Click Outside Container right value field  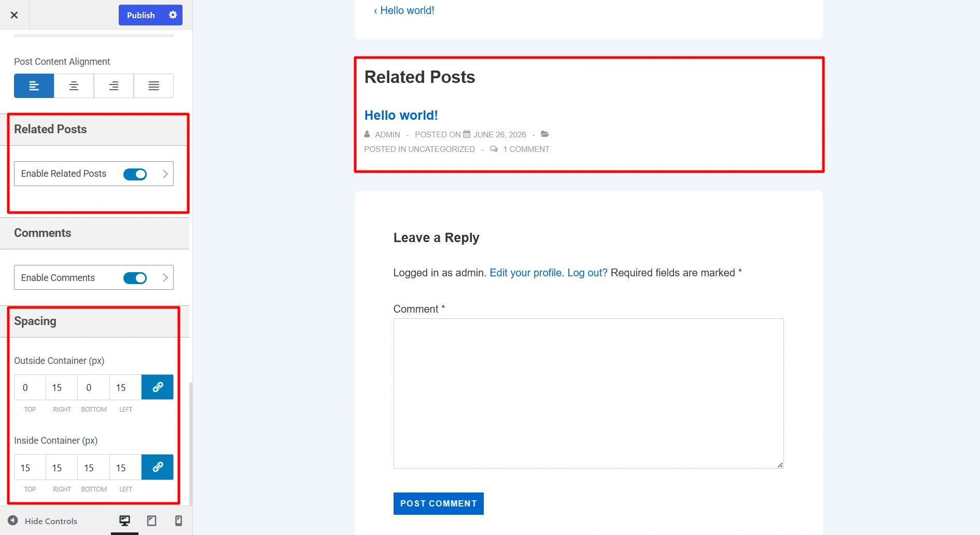point(62,387)
